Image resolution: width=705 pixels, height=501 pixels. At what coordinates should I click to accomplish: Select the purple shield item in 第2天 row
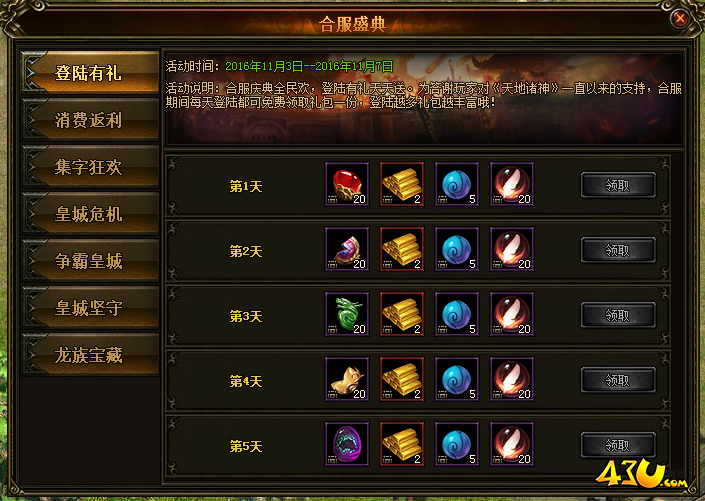347,249
